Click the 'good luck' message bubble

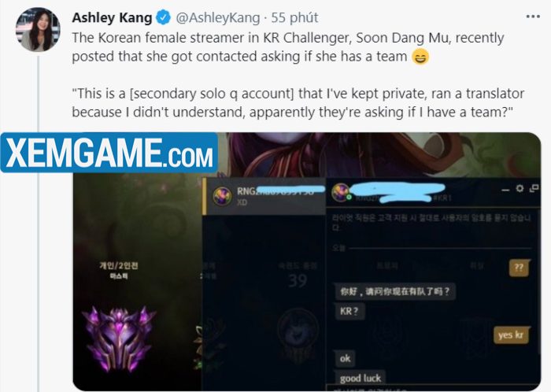361,378
